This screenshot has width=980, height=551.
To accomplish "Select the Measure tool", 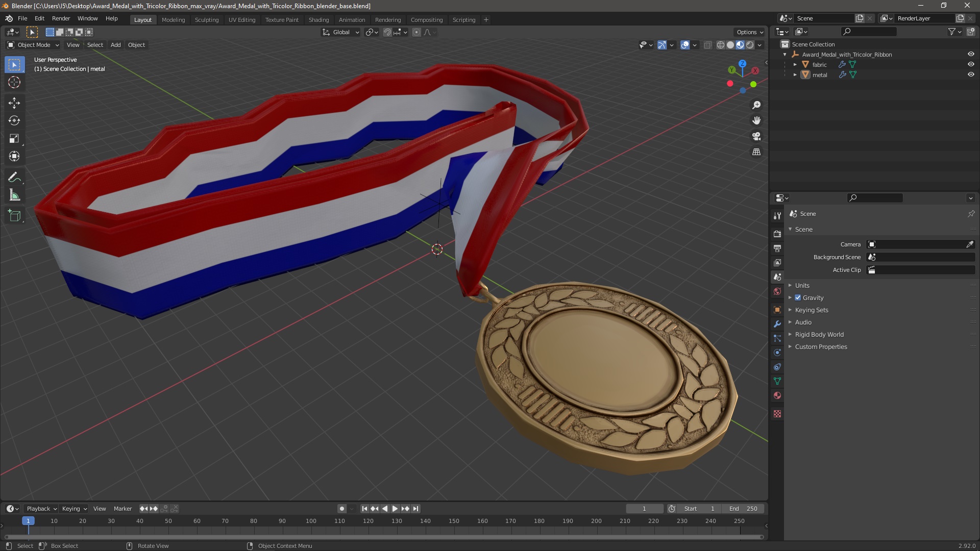I will pyautogui.click(x=14, y=195).
